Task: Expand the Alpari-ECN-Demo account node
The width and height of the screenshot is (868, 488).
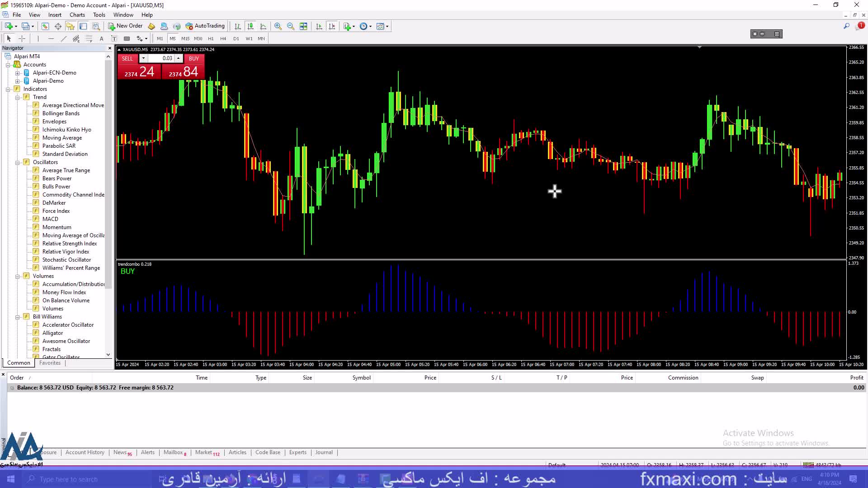Action: coord(18,73)
